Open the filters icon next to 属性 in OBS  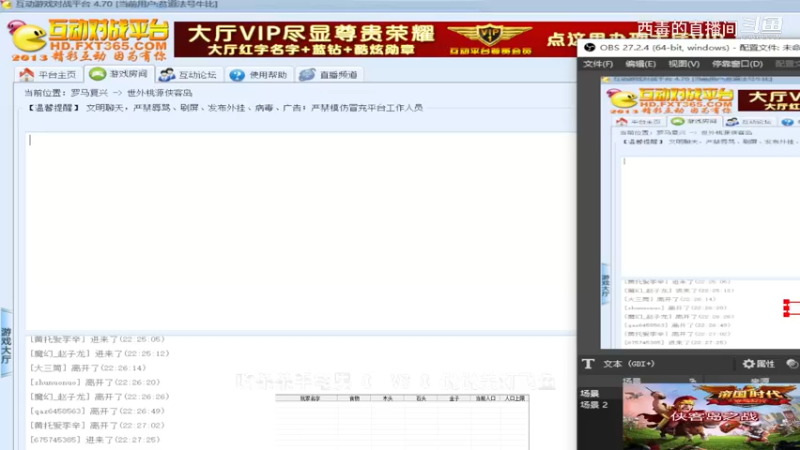click(x=791, y=364)
